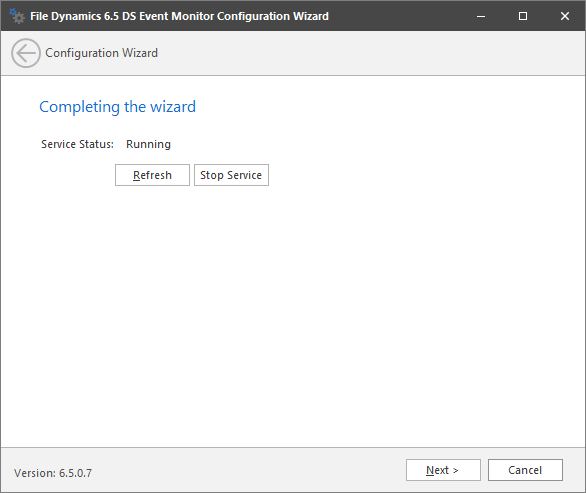The image size is (586, 493).
Task: Click the window title text
Action: coord(179,16)
